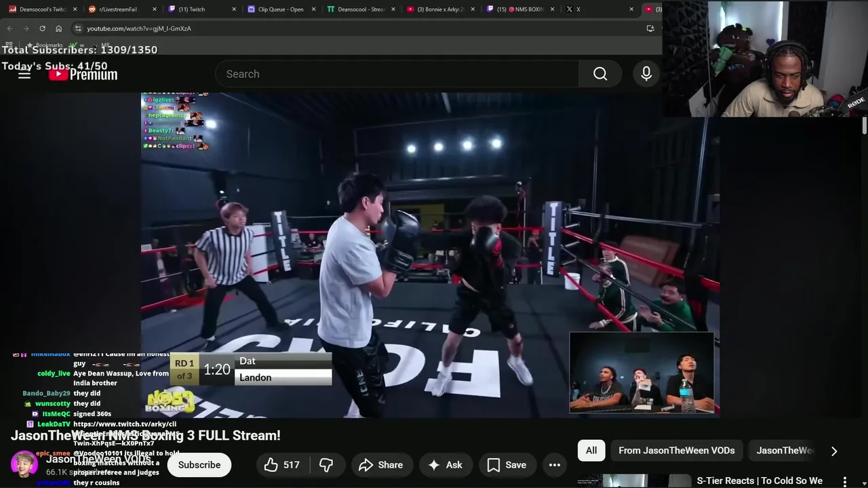Click the youtube.com address bar URL
Screen dimensions: 868x488
(x=139, y=28)
